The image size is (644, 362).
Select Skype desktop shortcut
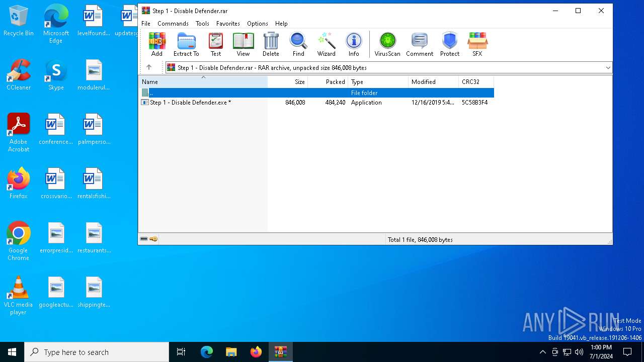pyautogui.click(x=56, y=75)
